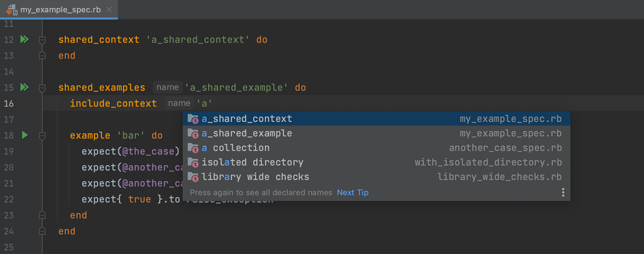Click the run test icon beside example 'bar'
This screenshot has width=644, height=254.
click(x=25, y=135)
